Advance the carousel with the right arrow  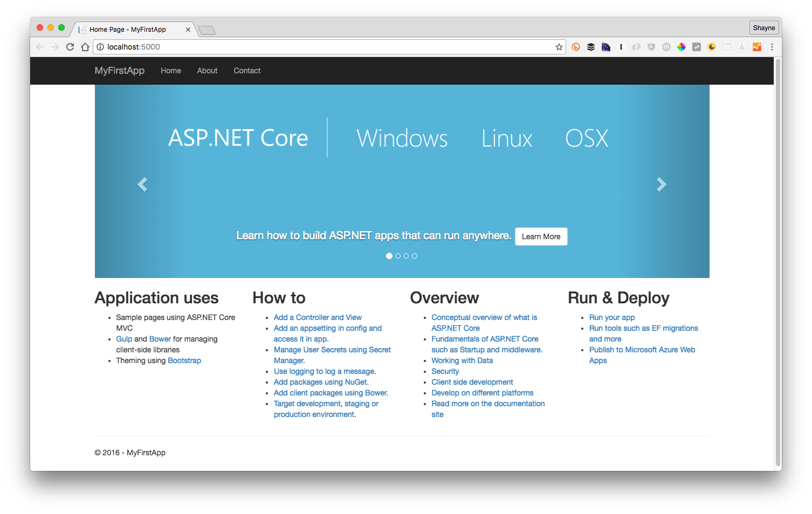(662, 184)
